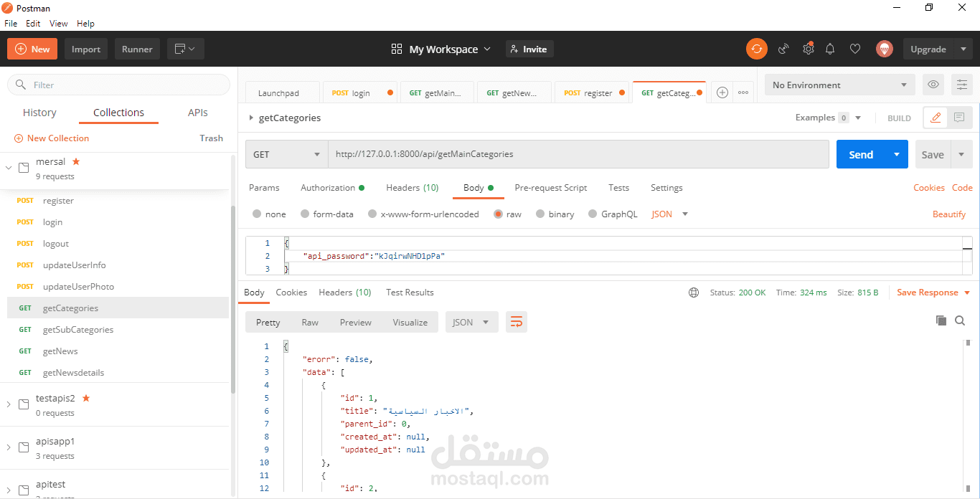
Task: Click the workspace grid icon
Action: tap(397, 49)
